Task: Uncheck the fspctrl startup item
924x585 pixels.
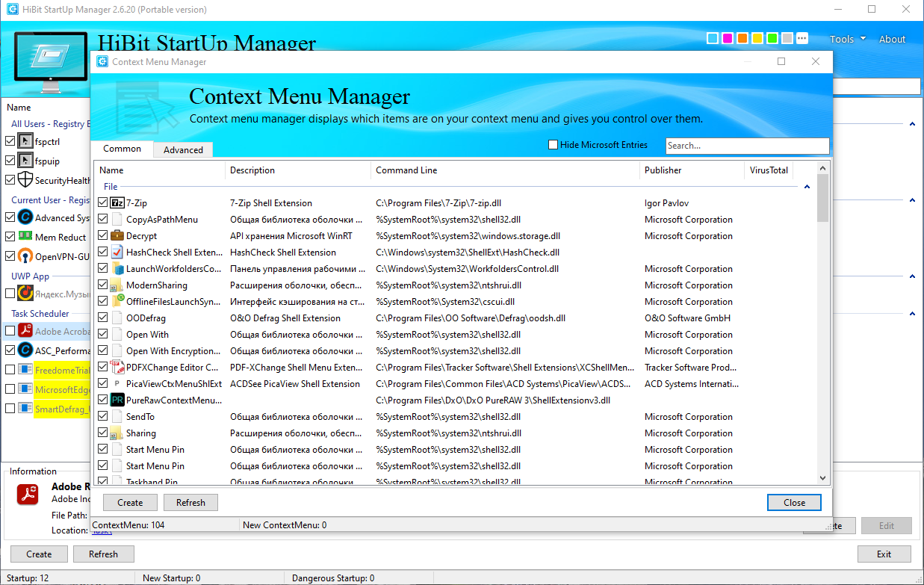Action: 10,141
